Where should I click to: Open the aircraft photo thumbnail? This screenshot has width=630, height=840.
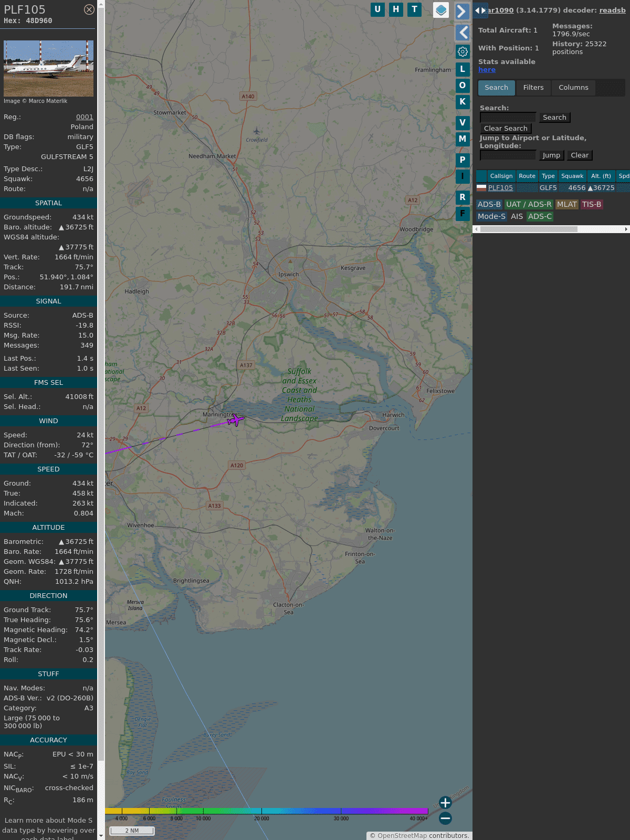[x=48, y=68]
